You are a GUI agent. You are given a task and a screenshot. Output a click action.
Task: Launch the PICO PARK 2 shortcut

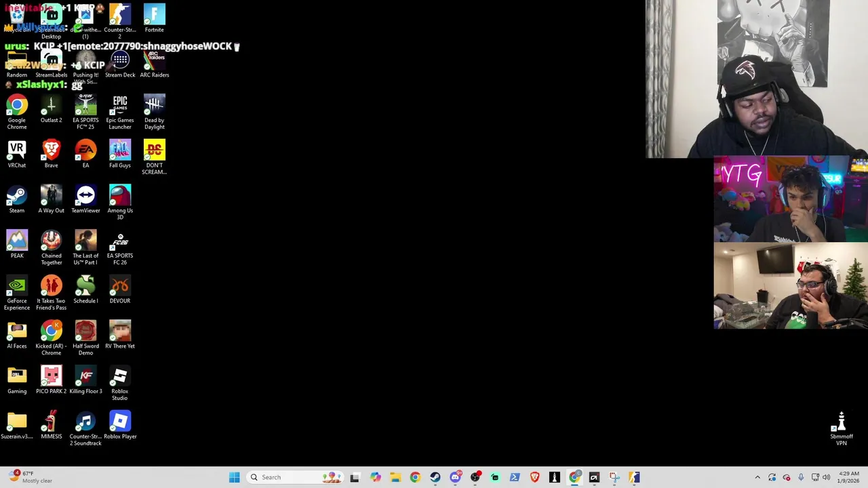click(x=51, y=380)
